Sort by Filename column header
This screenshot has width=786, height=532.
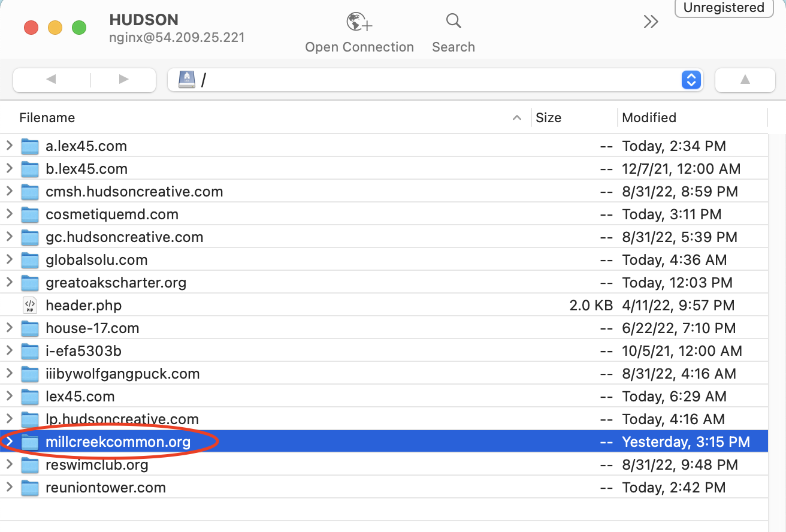47,117
